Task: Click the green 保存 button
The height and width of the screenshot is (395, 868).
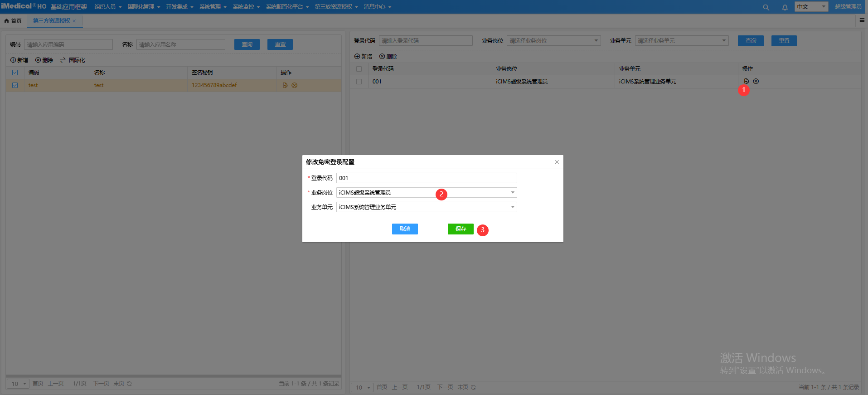Action: pyautogui.click(x=461, y=229)
